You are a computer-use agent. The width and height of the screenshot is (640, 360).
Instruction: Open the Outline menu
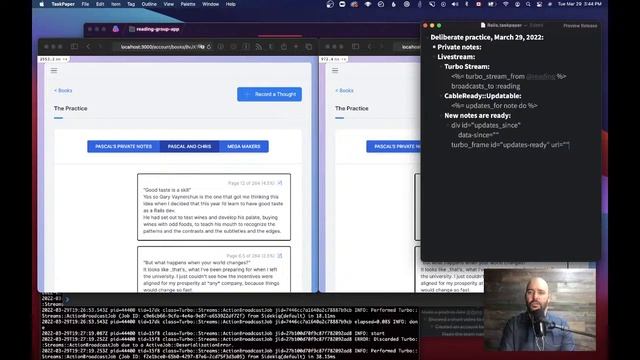[x=149, y=4]
